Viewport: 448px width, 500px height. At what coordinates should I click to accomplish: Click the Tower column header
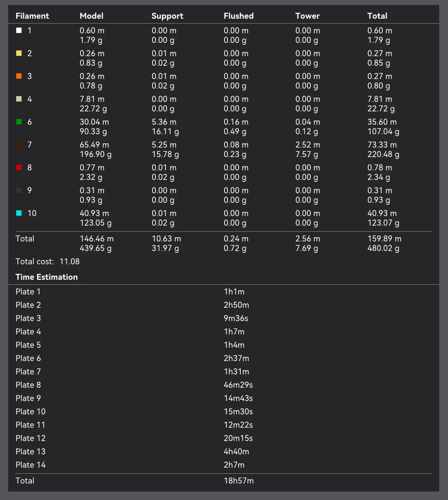point(307,16)
